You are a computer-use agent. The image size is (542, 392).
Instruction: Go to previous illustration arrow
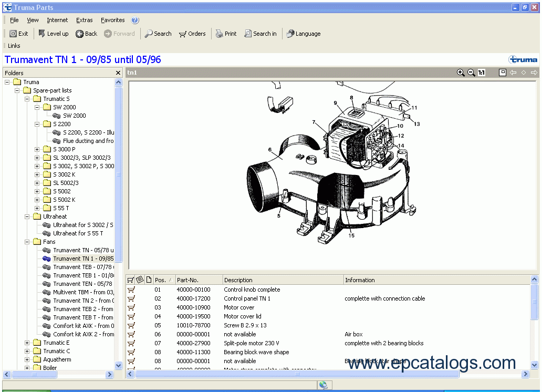click(x=513, y=73)
